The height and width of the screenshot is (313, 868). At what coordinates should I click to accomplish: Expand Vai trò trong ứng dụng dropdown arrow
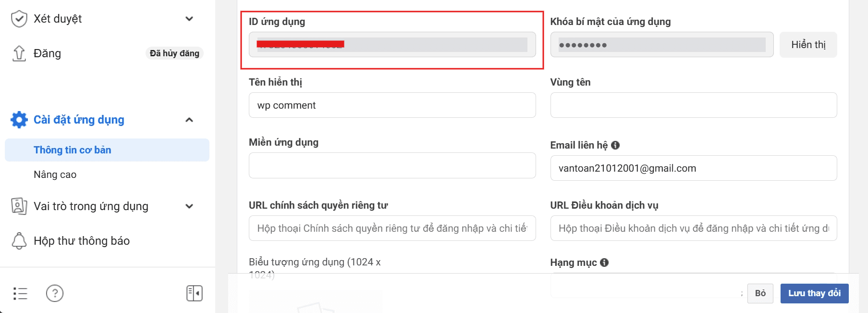click(189, 206)
